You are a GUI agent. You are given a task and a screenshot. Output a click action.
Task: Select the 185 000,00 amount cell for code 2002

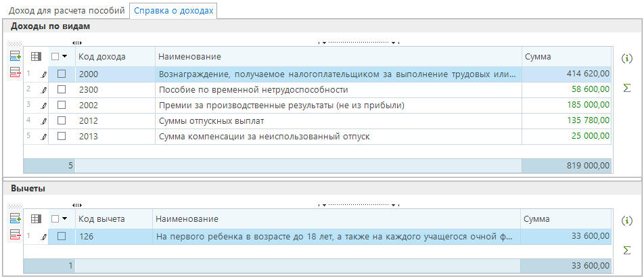[x=566, y=105]
